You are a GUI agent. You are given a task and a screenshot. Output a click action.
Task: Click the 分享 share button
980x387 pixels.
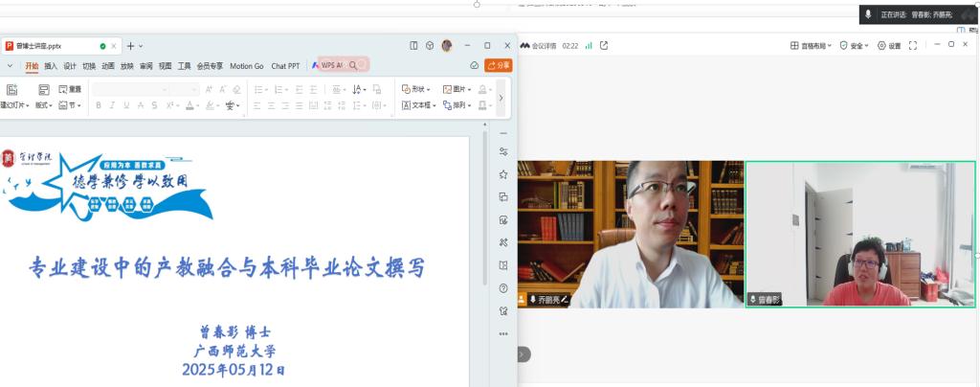coord(499,65)
